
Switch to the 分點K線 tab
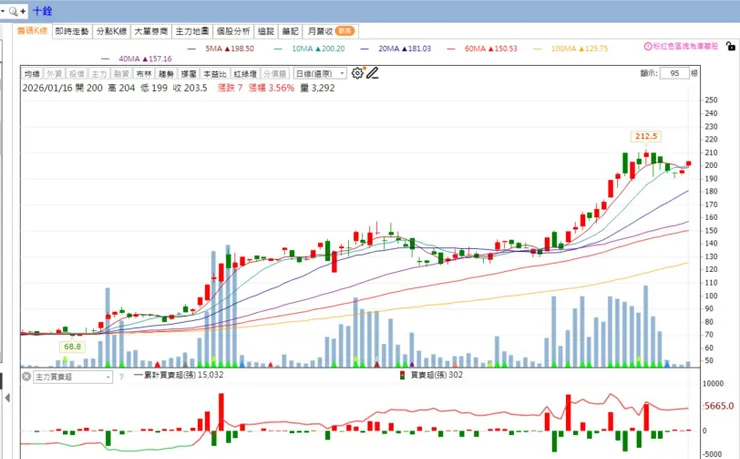111,31
